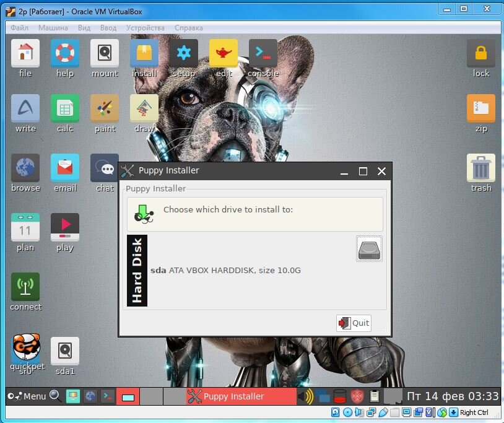Click the show desktop taskbar icon

[x=73, y=396]
